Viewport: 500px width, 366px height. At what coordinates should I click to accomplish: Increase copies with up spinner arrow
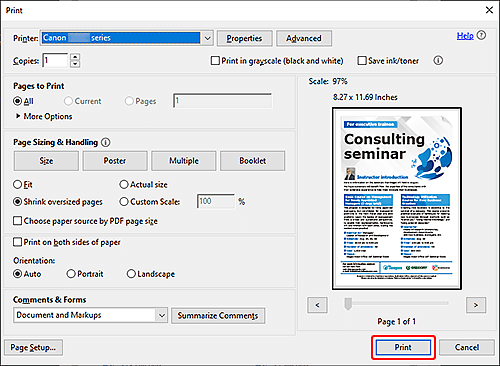(75, 57)
